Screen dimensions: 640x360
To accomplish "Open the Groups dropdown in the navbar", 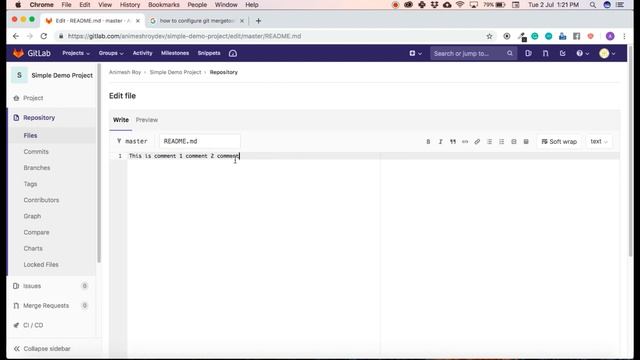I will 111,53.
